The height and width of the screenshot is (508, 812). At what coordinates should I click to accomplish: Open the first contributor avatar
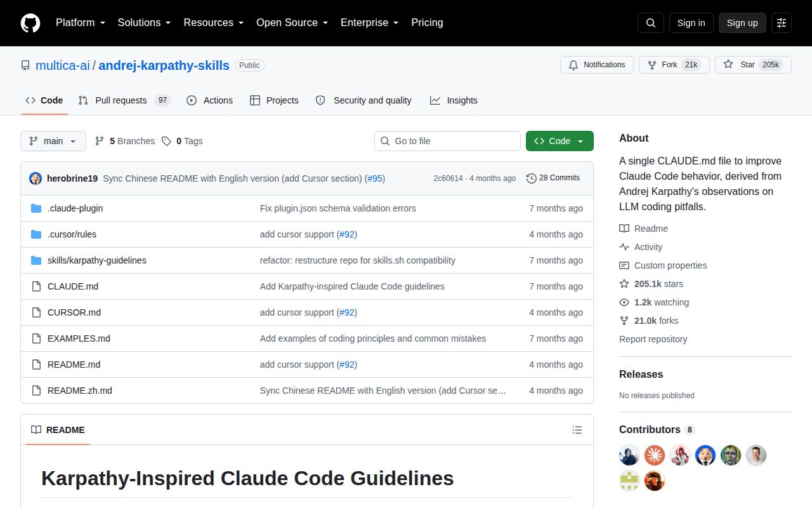pyautogui.click(x=629, y=455)
